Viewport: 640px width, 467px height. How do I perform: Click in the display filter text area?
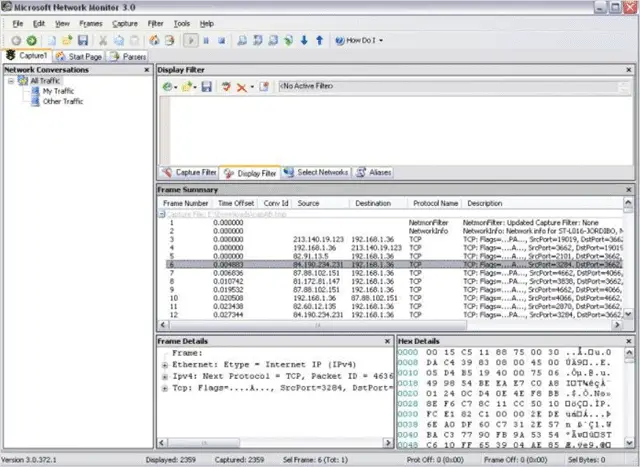click(x=400, y=130)
